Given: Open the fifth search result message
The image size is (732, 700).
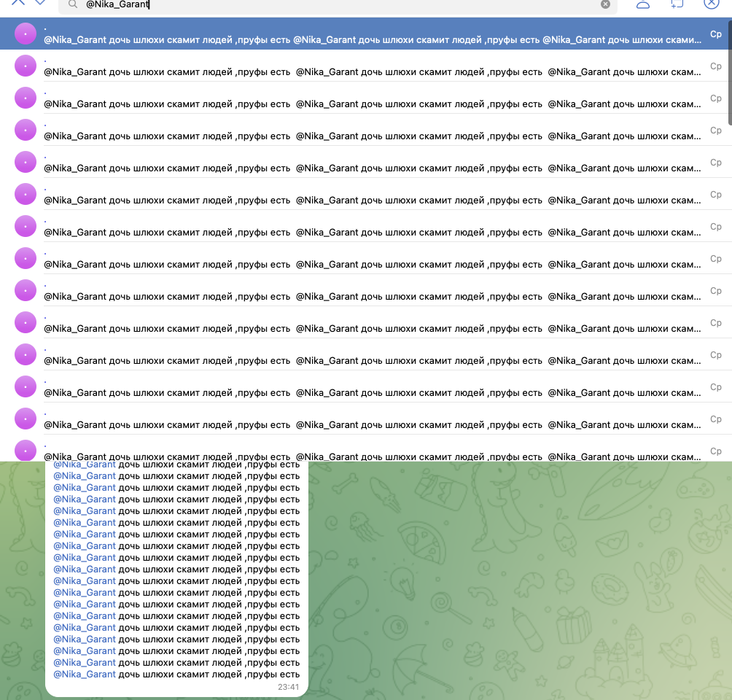Looking at the screenshot, I should (x=365, y=163).
